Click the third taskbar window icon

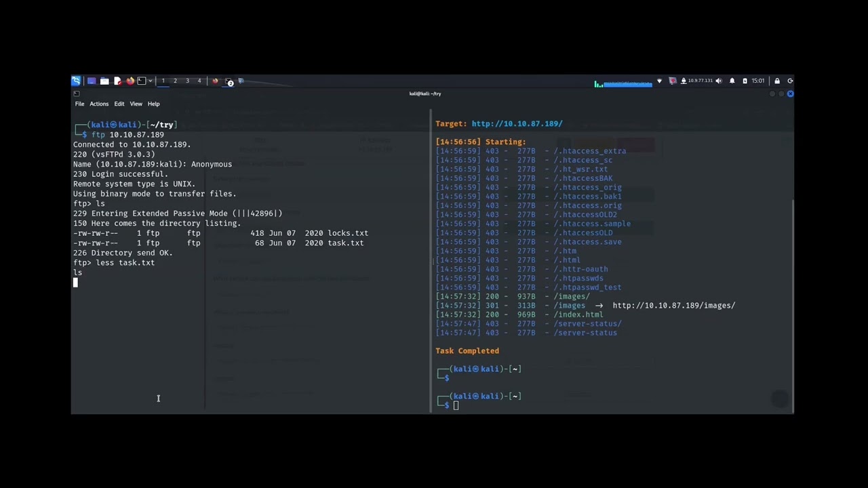pyautogui.click(x=241, y=81)
